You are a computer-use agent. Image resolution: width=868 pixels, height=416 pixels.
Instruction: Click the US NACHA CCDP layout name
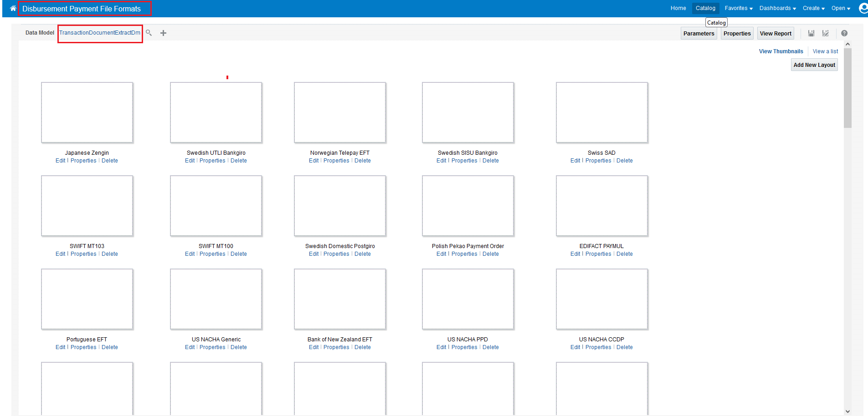pyautogui.click(x=601, y=340)
